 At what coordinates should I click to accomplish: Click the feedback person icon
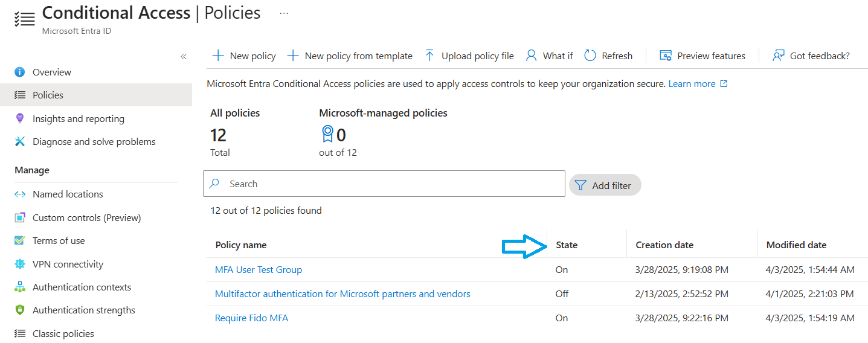tap(779, 56)
